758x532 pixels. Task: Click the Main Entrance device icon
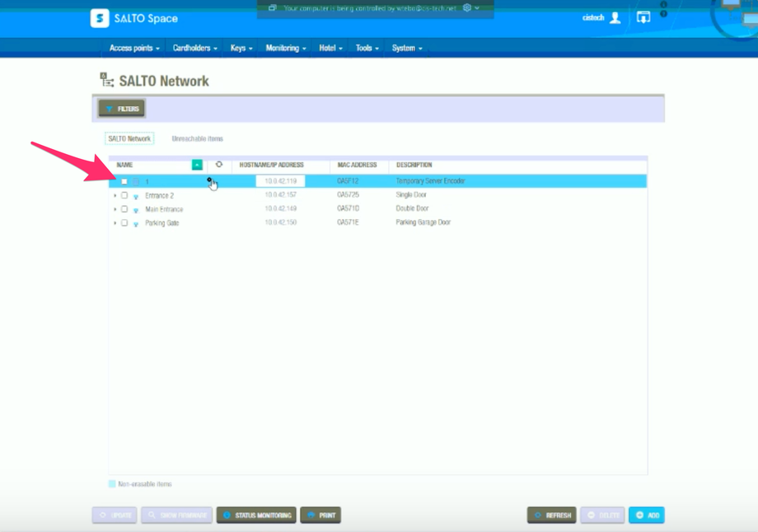(x=136, y=210)
